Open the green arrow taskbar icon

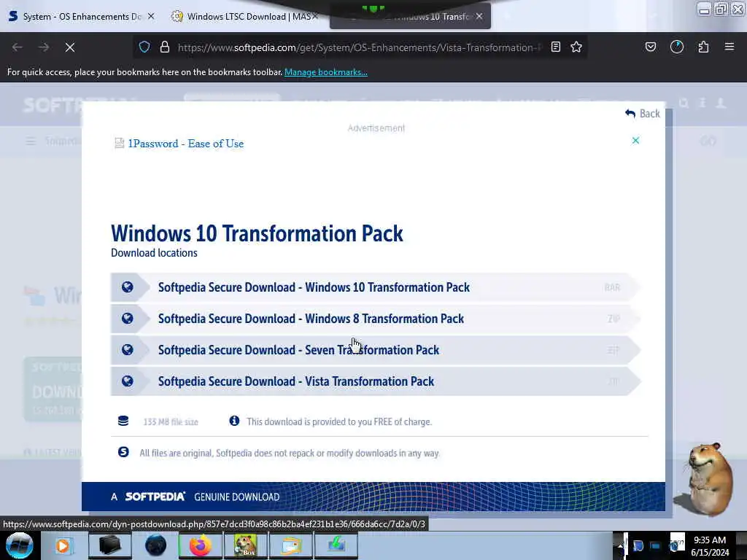(x=336, y=545)
